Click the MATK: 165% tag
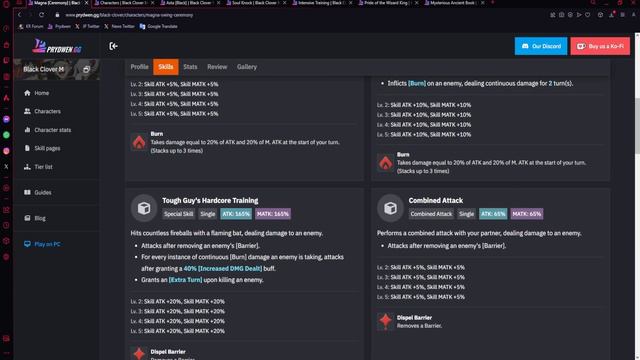The width and height of the screenshot is (640, 360). coord(273,214)
